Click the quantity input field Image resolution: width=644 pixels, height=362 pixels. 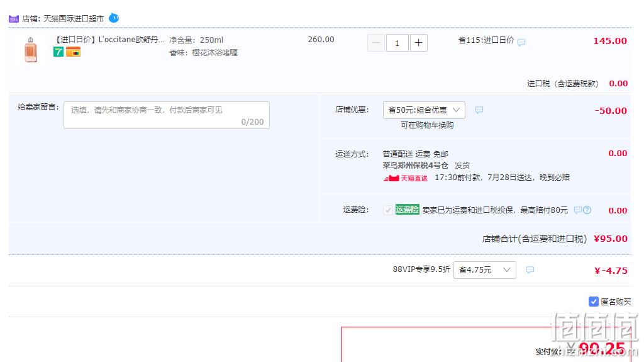[x=397, y=43]
